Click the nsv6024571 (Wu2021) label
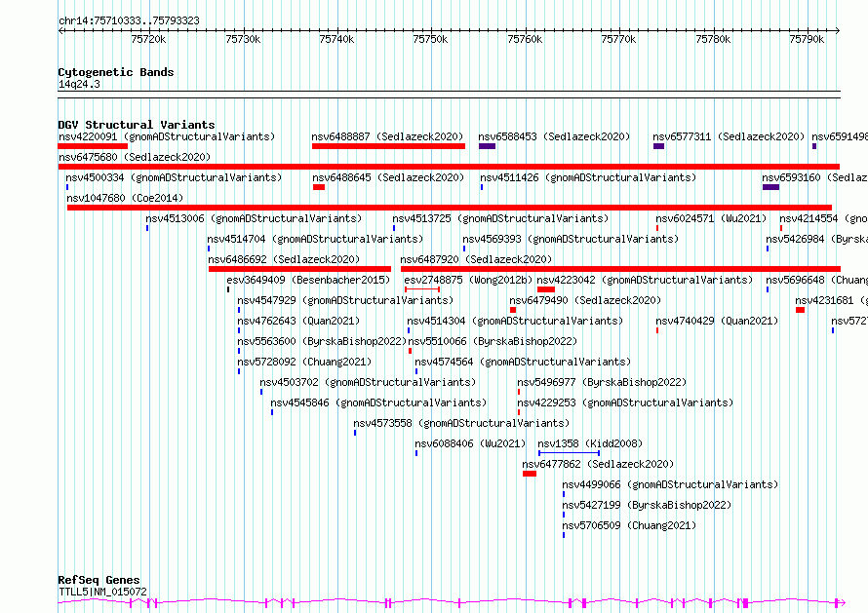Image resolution: width=868 pixels, height=613 pixels. pyautogui.click(x=711, y=218)
